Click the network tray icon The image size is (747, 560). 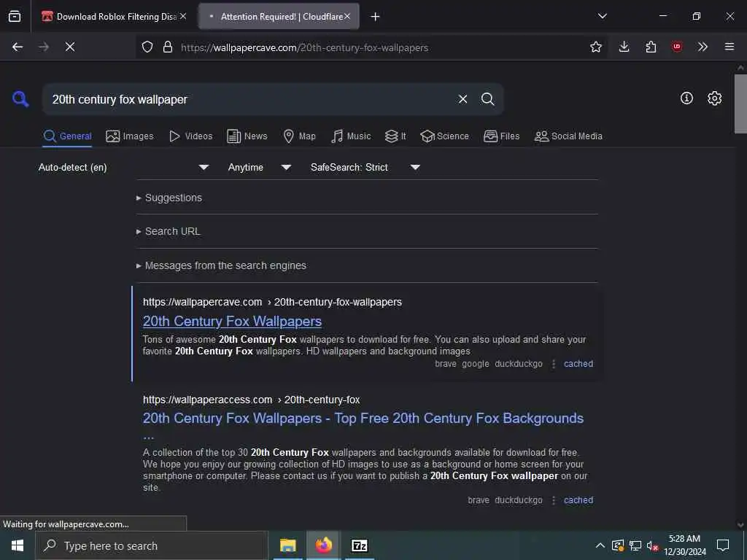point(635,545)
